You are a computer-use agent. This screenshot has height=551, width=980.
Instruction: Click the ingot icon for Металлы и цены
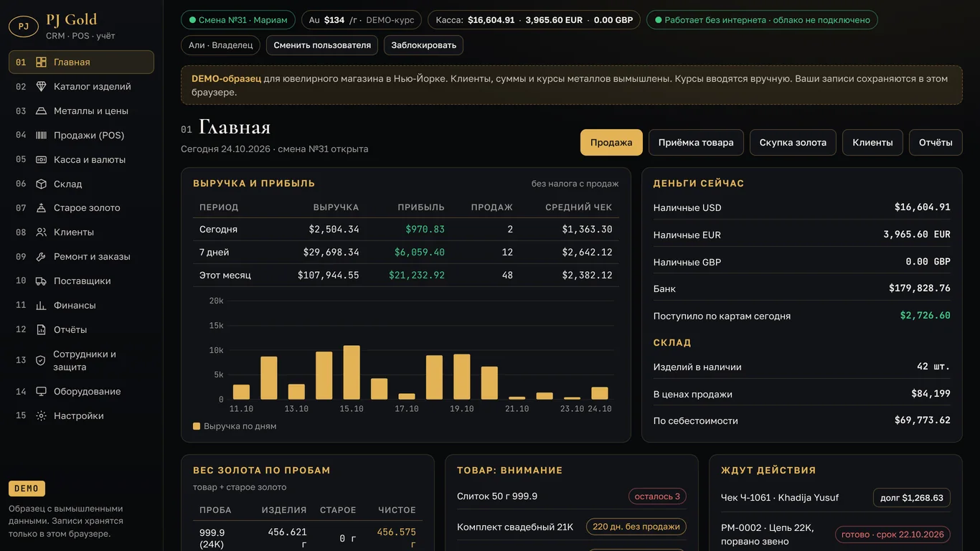[42, 111]
